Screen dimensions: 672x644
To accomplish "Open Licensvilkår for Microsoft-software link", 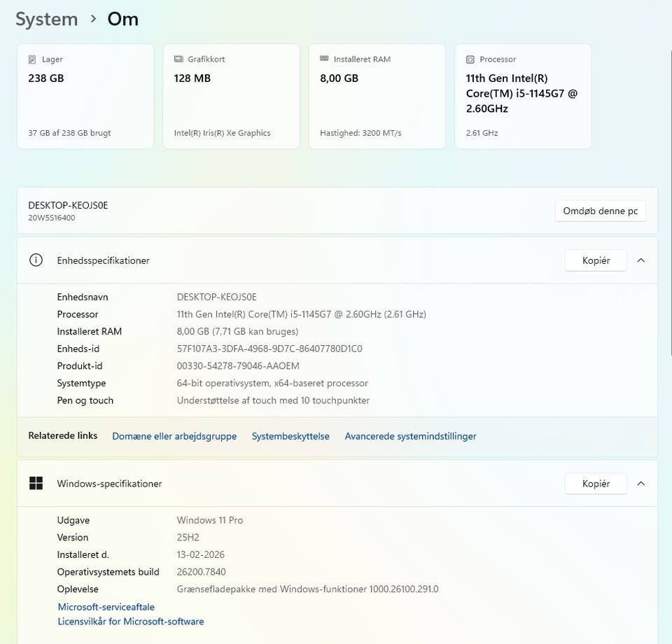I will [x=131, y=622].
